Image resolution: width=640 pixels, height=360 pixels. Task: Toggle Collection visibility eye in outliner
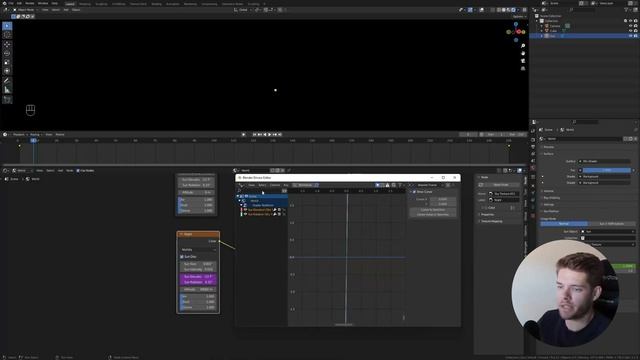[x=631, y=21]
